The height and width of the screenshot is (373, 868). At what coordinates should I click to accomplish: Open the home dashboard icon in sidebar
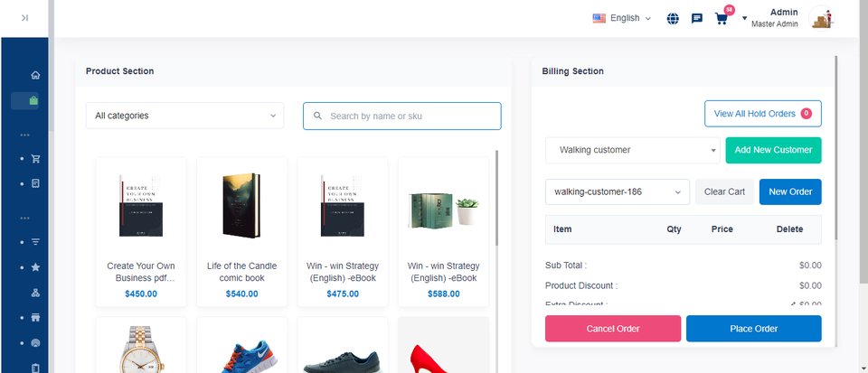[x=35, y=75]
